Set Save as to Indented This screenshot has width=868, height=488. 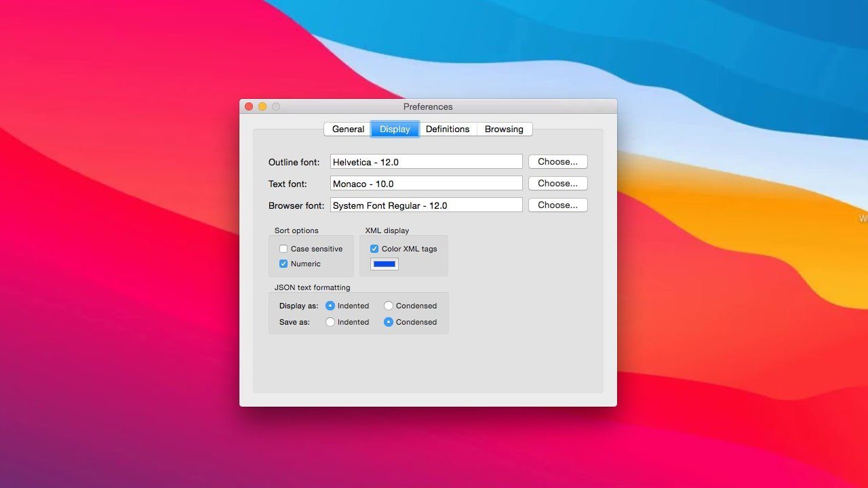click(x=330, y=322)
